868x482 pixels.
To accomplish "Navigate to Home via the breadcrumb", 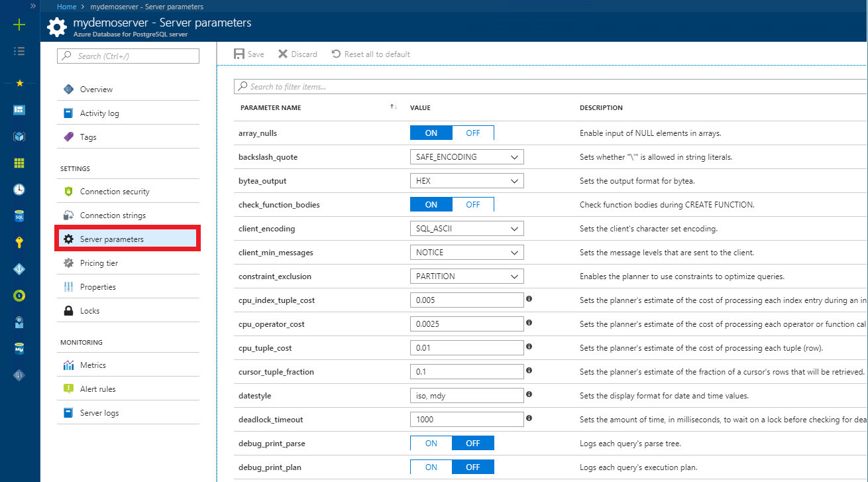I will pos(66,6).
